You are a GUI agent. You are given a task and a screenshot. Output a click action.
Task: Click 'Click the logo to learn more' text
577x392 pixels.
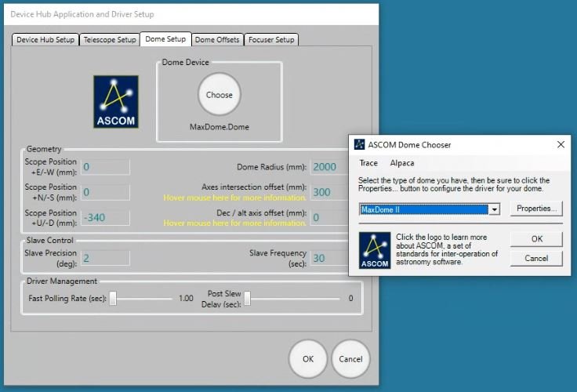coord(447,249)
